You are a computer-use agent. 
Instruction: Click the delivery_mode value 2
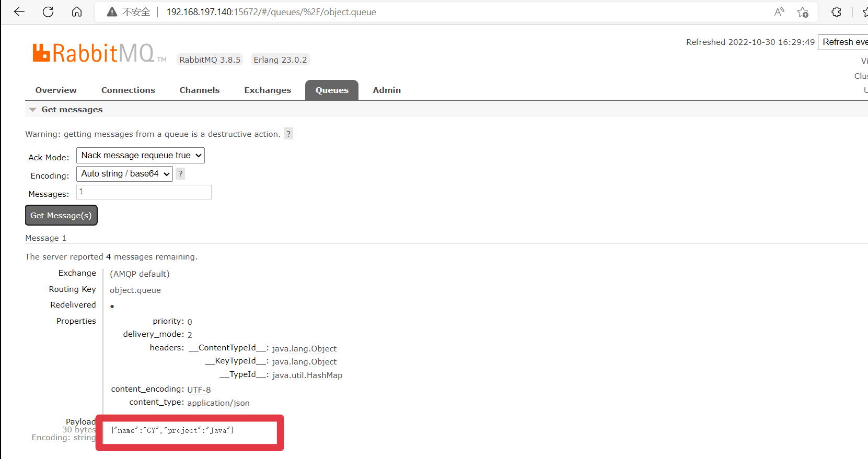pyautogui.click(x=190, y=335)
